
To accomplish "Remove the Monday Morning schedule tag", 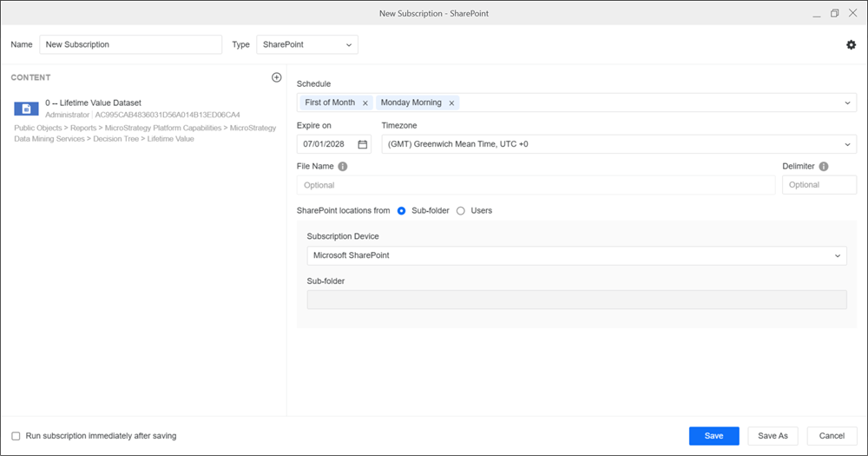I will click(x=451, y=102).
